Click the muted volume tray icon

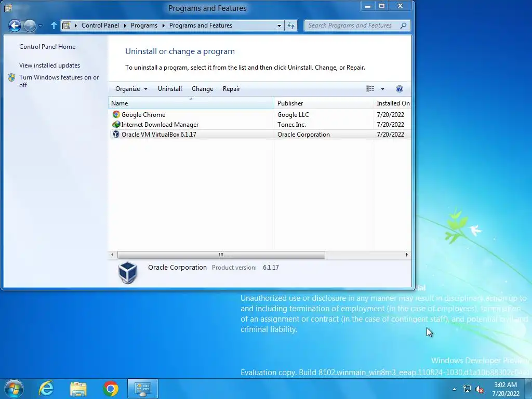(x=480, y=389)
